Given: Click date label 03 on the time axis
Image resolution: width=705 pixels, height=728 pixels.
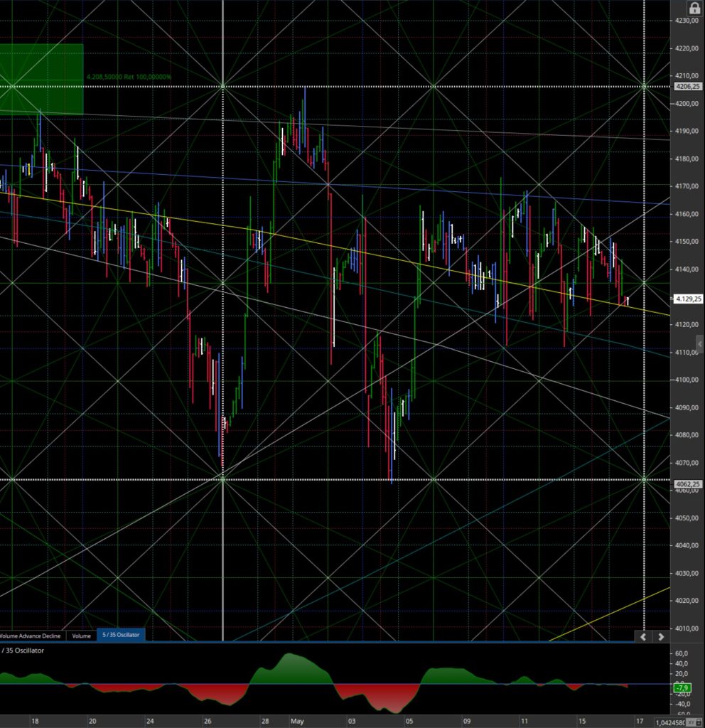Looking at the screenshot, I should click(x=351, y=721).
